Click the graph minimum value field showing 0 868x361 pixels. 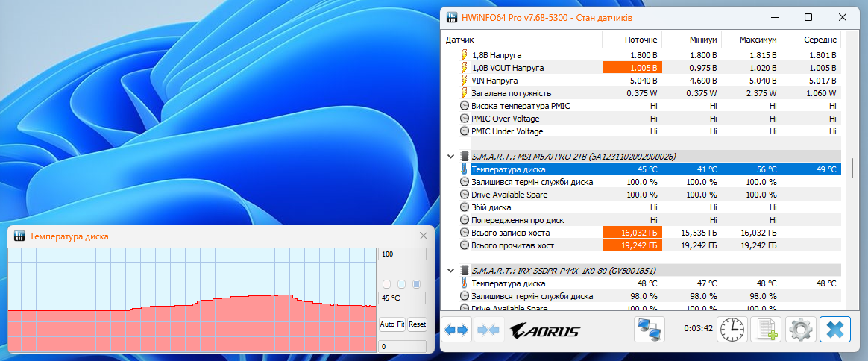pyautogui.click(x=403, y=346)
